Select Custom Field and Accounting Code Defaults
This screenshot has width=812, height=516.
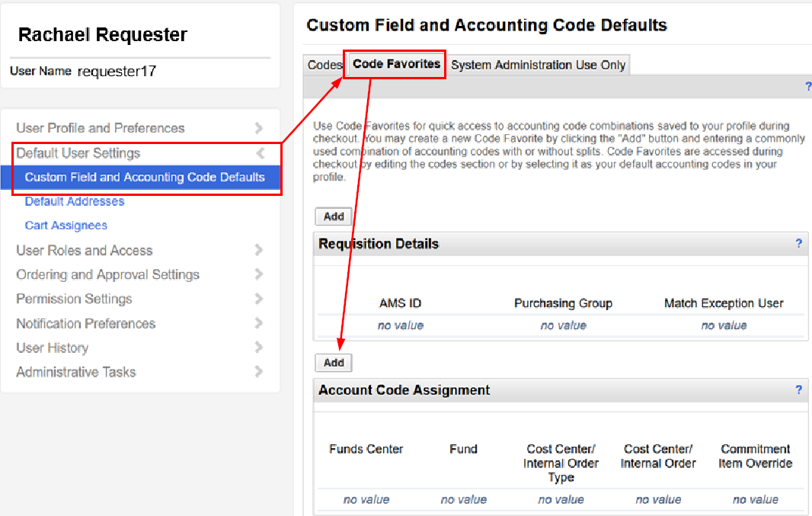click(x=145, y=177)
